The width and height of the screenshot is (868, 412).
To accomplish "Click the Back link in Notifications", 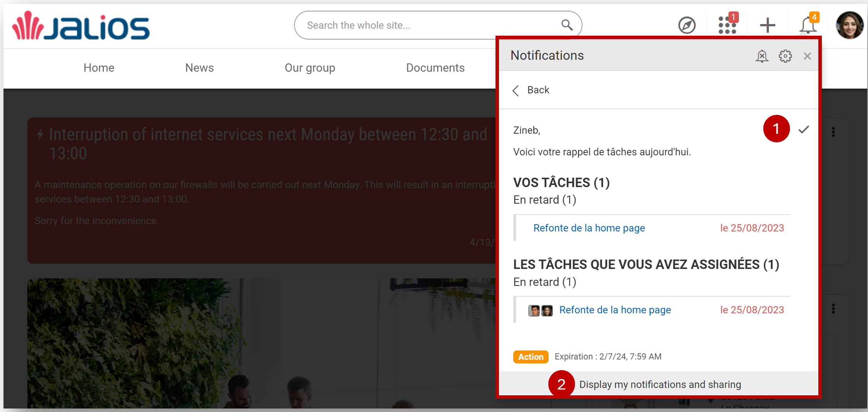I will [538, 90].
